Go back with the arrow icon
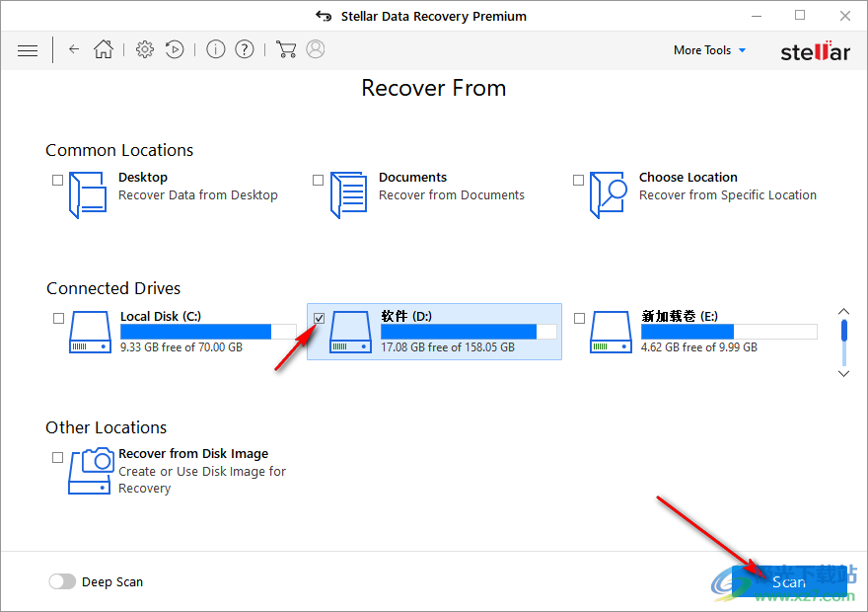The height and width of the screenshot is (612, 868). pyautogui.click(x=74, y=49)
